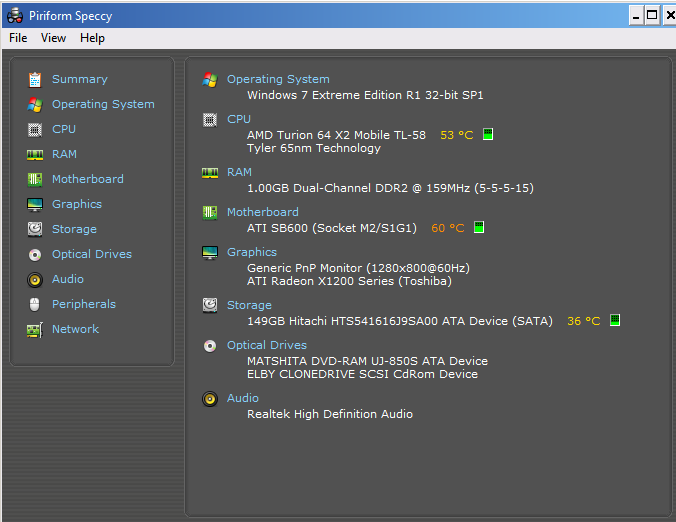Image resolution: width=676 pixels, height=522 pixels.
Task: Open the Operating System heading link
Action: coord(278,79)
